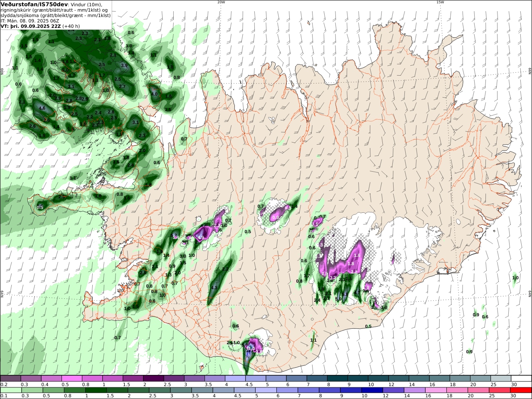Click the 5.9 precipitation value on the map
The width and height of the screenshot is (532, 399).
[x=338, y=299]
